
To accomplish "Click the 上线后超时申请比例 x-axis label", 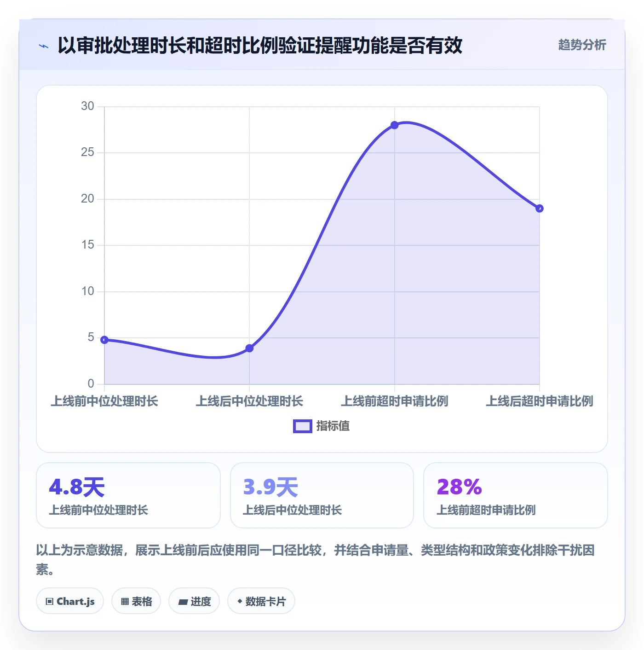I will (540, 401).
